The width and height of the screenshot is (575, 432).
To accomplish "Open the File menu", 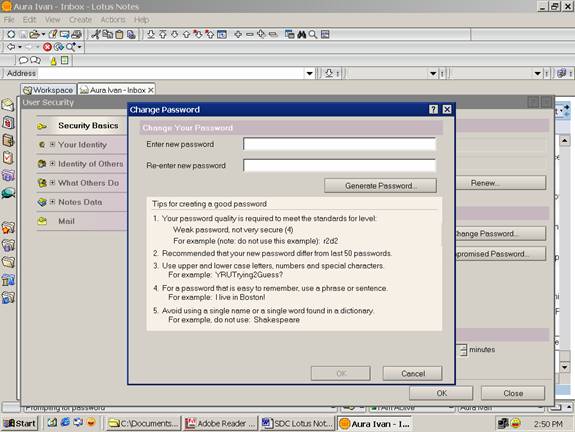I will click(9, 19).
